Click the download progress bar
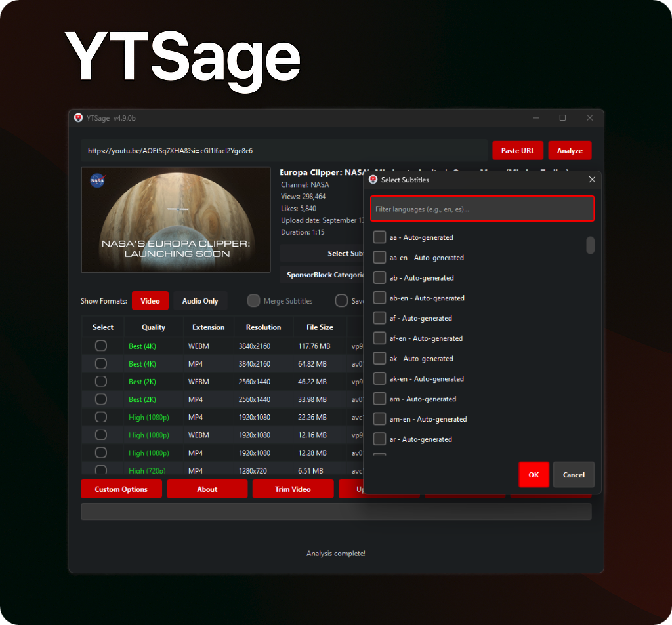Image resolution: width=672 pixels, height=625 pixels. click(x=336, y=512)
